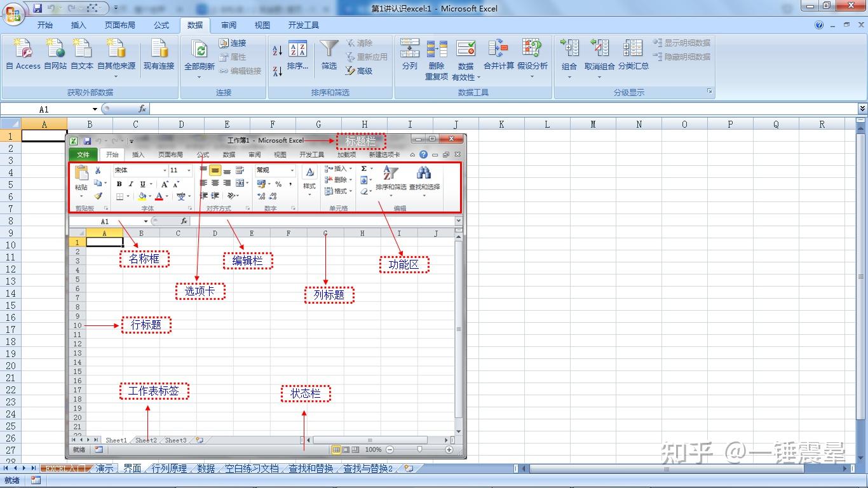The image size is (868, 488).
Task: Switch to the 视图 ribbon tab
Action: coord(262,25)
